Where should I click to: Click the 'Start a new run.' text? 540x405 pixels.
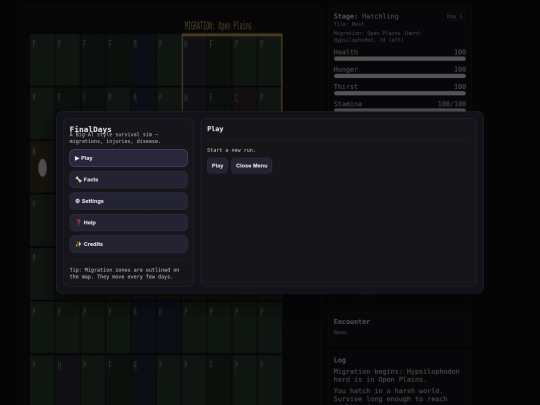click(x=231, y=150)
